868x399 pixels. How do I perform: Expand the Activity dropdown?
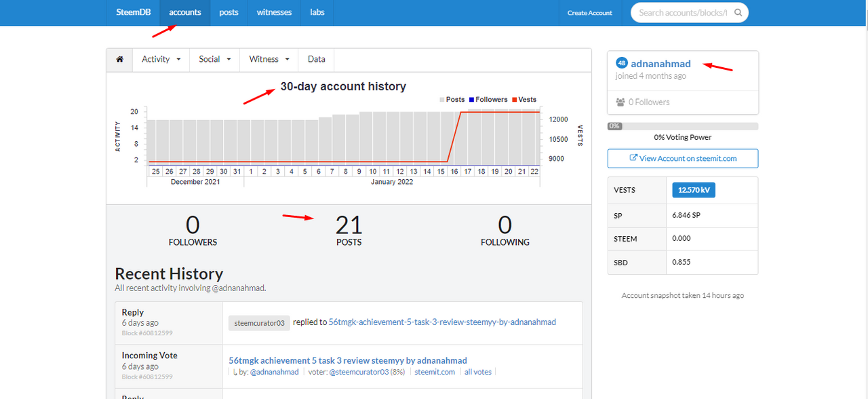[161, 59]
